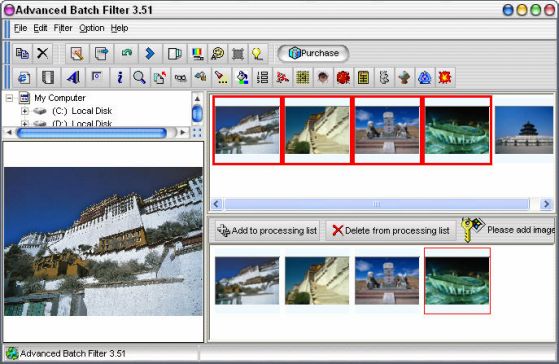Screen dimensions: 559x364
Task: Collapse the My Computer tree node
Action: 10,98
